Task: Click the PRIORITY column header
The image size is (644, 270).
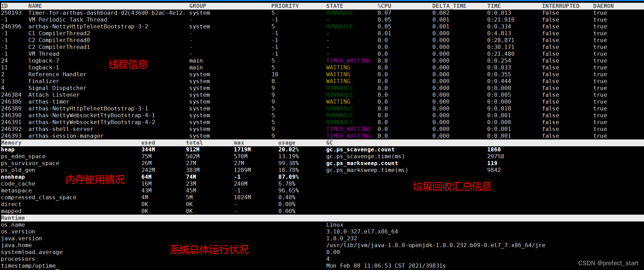Action: [x=285, y=6]
